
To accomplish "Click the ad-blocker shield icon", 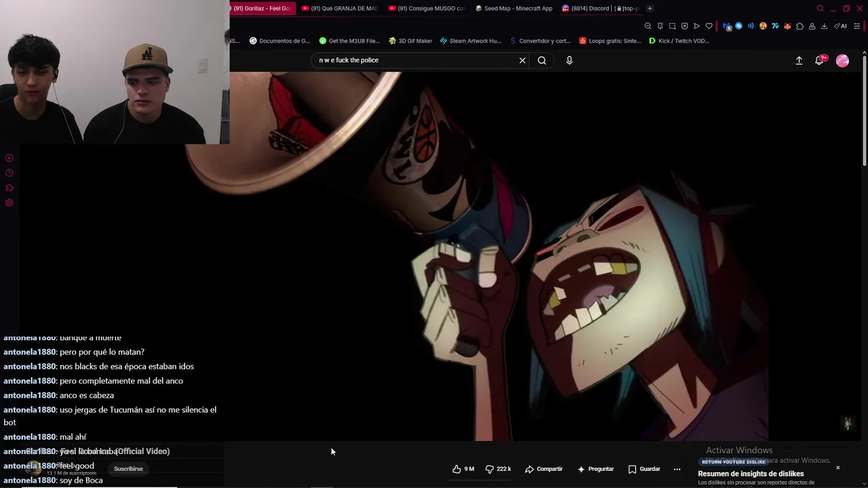I will click(684, 26).
